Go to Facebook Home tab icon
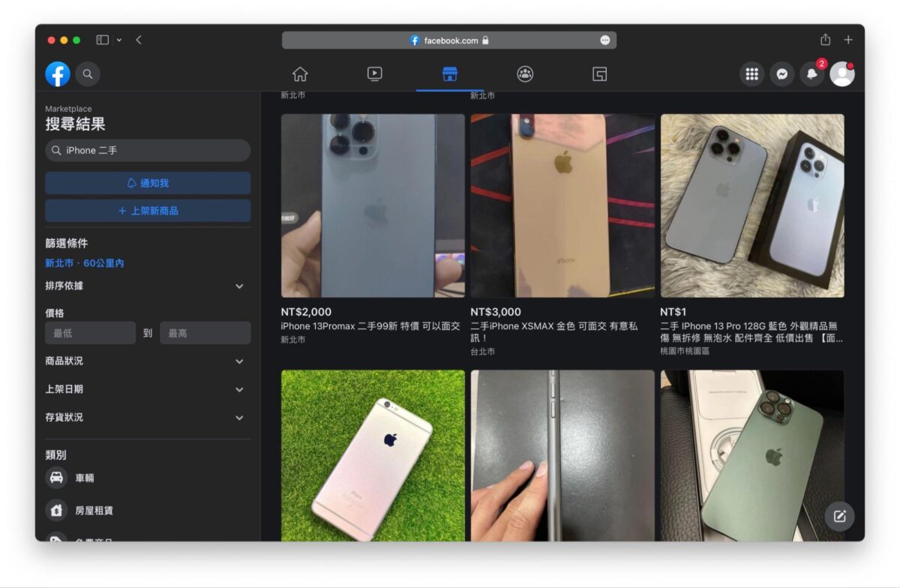This screenshot has width=900, height=588. pyautogui.click(x=300, y=74)
